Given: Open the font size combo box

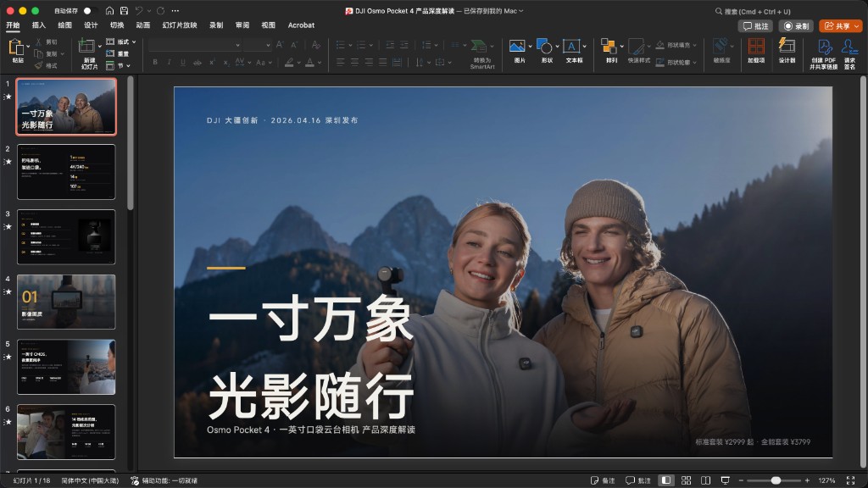Looking at the screenshot, I should (258, 45).
